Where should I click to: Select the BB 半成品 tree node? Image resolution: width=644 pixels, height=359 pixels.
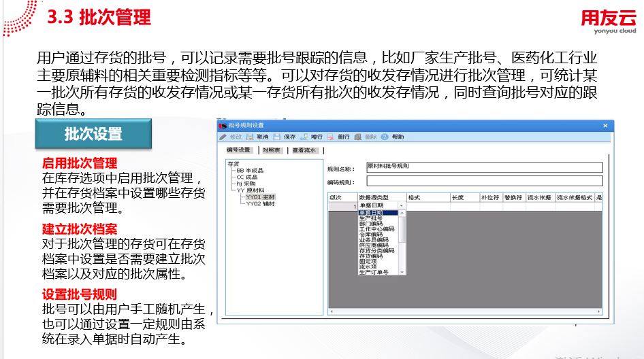(x=249, y=170)
